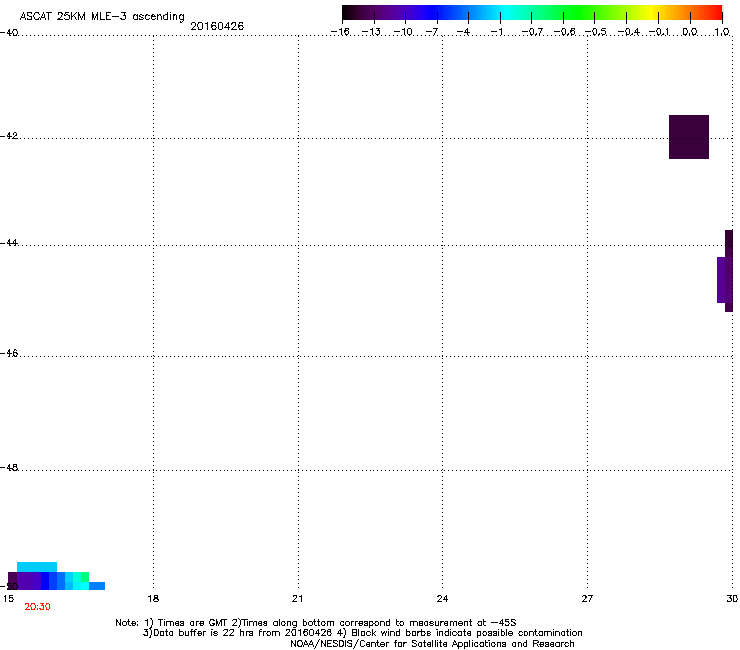Click the color bar label "-0.1"
This screenshot has width=740, height=650.
click(x=660, y=32)
